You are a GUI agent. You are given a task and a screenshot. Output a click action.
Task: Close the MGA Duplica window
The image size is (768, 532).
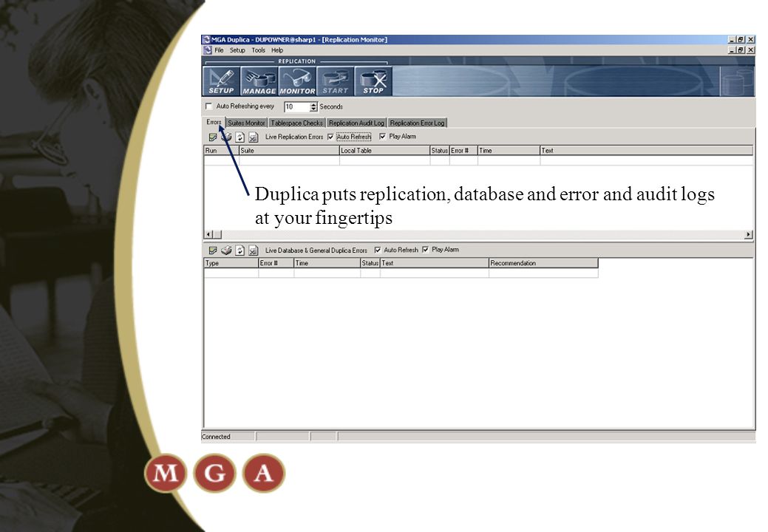(750, 40)
